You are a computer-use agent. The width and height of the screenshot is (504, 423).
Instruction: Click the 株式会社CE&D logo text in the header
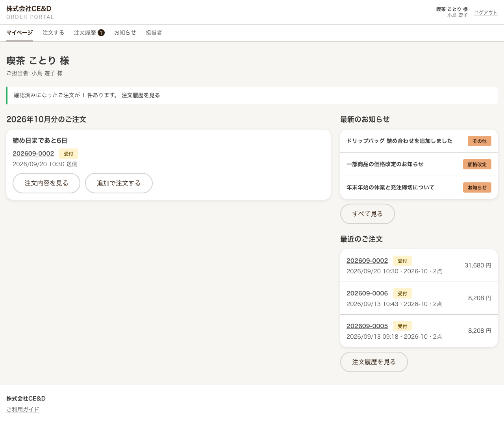tap(29, 9)
